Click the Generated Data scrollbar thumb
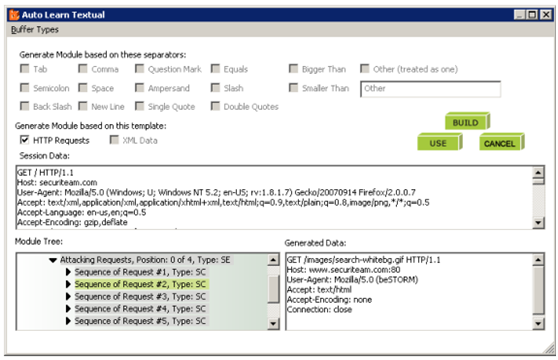558x360 pixels. pos(538,290)
